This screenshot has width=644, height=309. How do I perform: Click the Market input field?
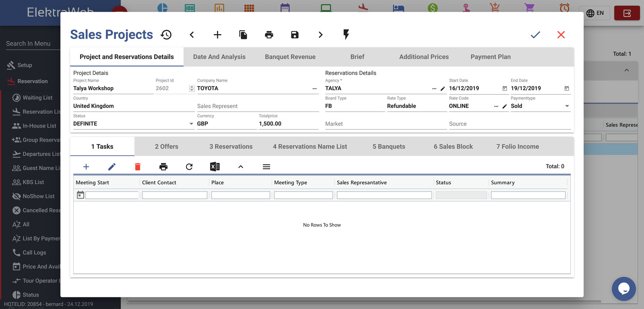coord(386,124)
